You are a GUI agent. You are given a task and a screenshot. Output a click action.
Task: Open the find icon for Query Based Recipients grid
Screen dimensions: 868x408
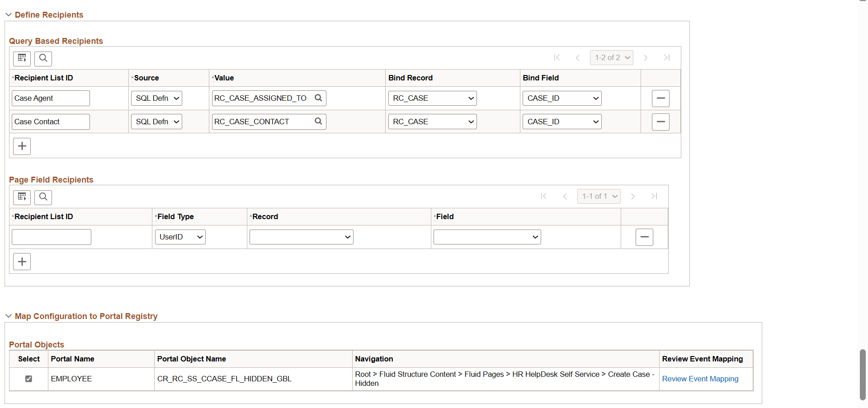[x=43, y=59]
